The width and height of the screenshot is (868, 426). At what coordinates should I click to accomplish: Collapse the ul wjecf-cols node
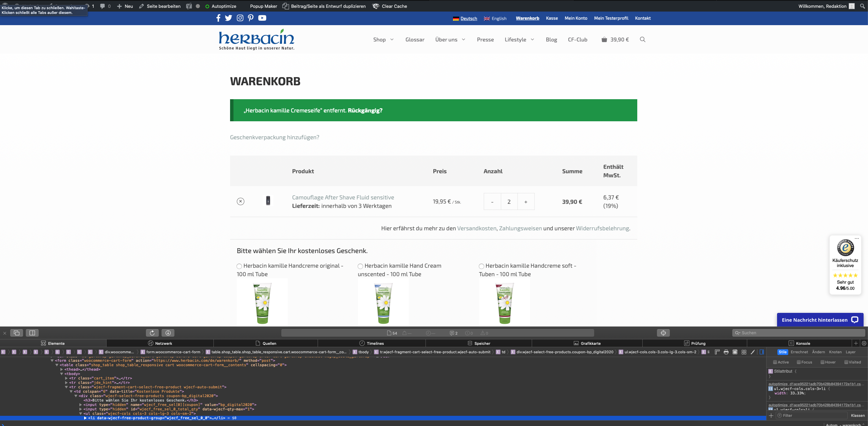coord(81,413)
